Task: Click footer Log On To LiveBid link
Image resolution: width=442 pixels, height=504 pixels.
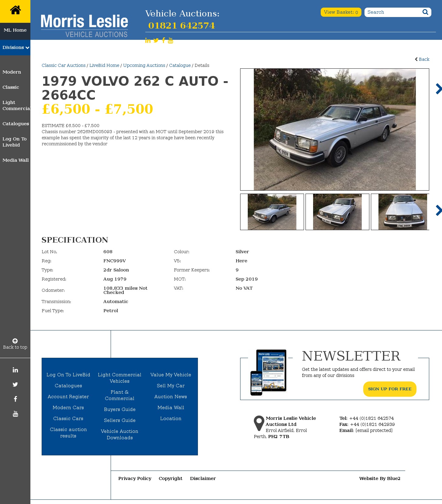Action: coord(68,375)
